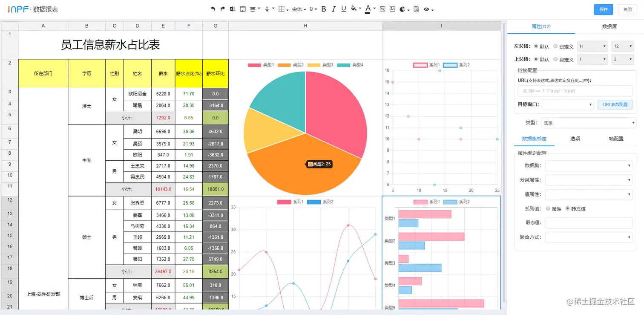Toggle 类型4 legend swatch in pie chart
This screenshot has width=644, height=315.
click(x=343, y=65)
